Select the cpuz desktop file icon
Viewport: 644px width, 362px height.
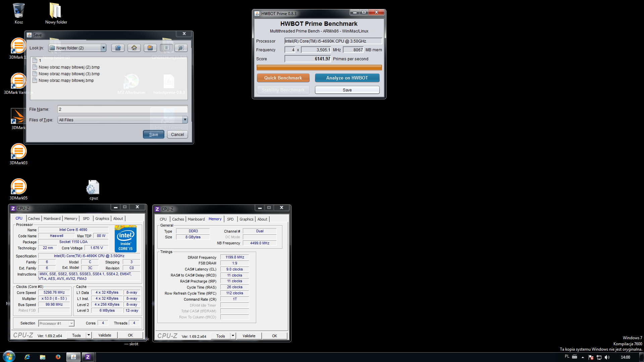(x=94, y=190)
